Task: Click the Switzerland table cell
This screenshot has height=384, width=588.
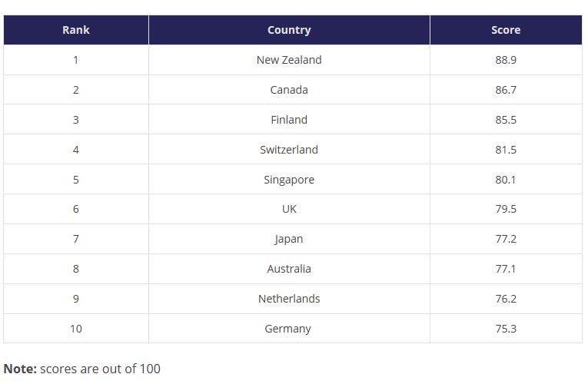Action: coord(289,150)
